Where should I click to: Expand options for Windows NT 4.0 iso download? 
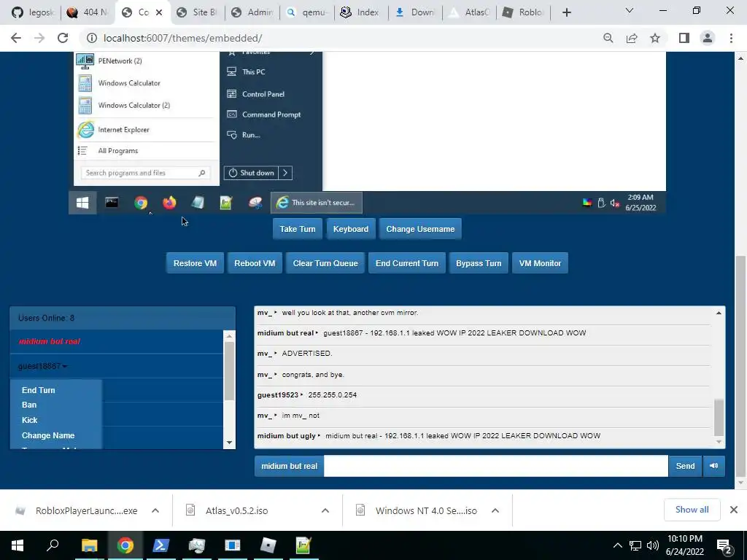[x=495, y=510]
